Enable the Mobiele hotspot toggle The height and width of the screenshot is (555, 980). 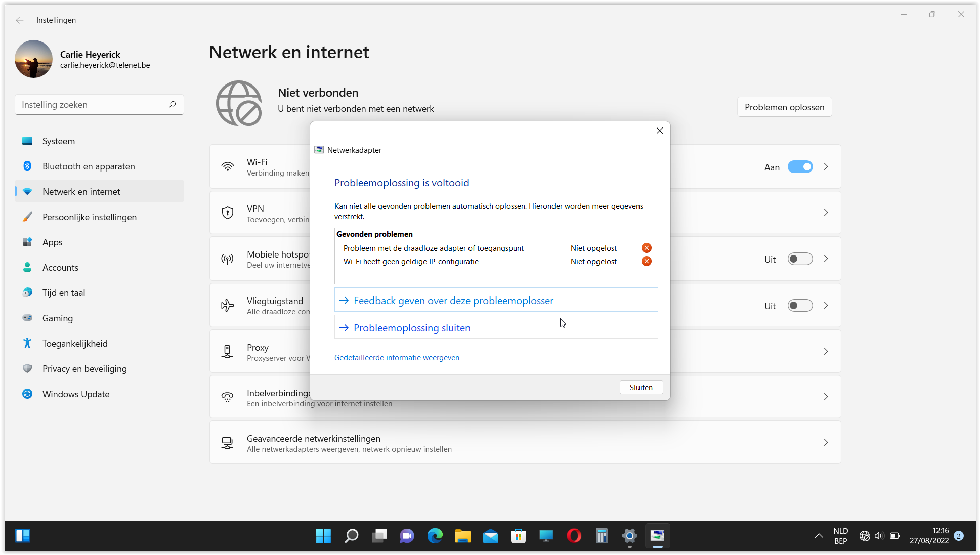tap(800, 259)
